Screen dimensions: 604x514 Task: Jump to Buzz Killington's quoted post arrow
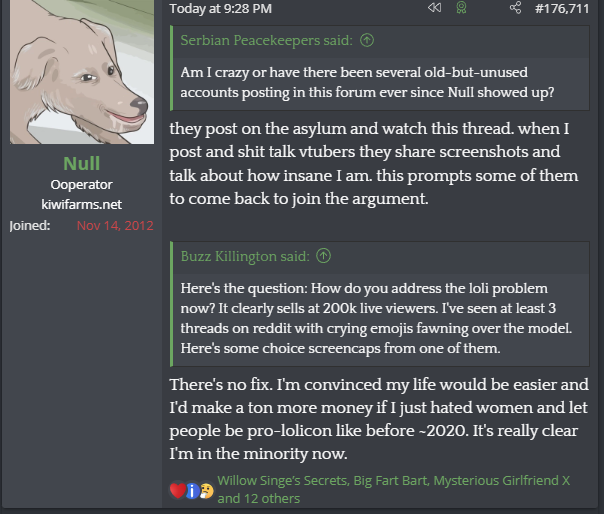pos(323,256)
